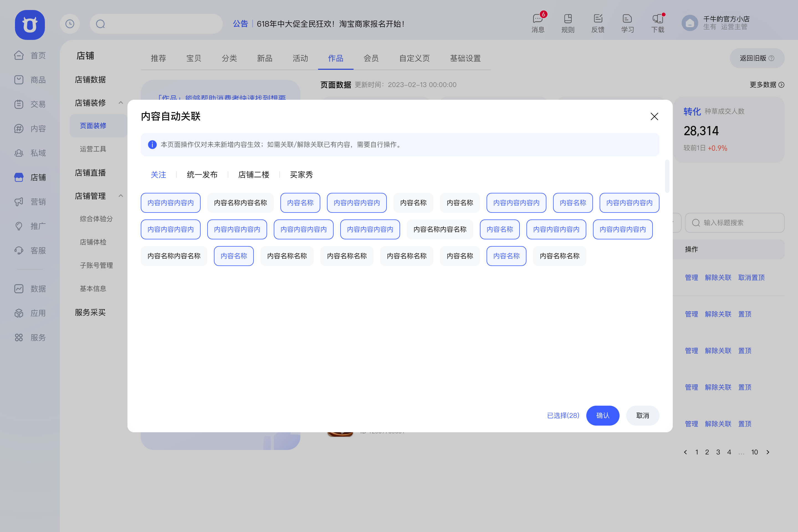The width and height of the screenshot is (798, 532).
Task: Click the blue info icon in dialog notice
Action: pyautogui.click(x=152, y=145)
